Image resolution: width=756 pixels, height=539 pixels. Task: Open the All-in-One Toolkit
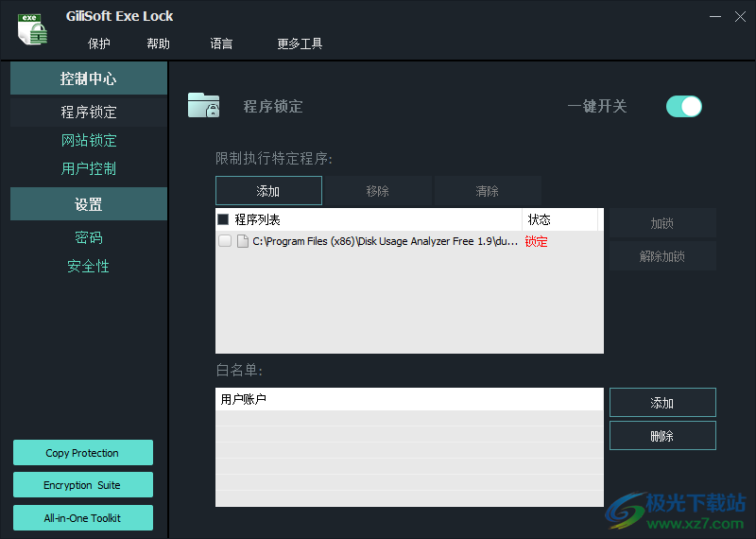click(x=83, y=518)
